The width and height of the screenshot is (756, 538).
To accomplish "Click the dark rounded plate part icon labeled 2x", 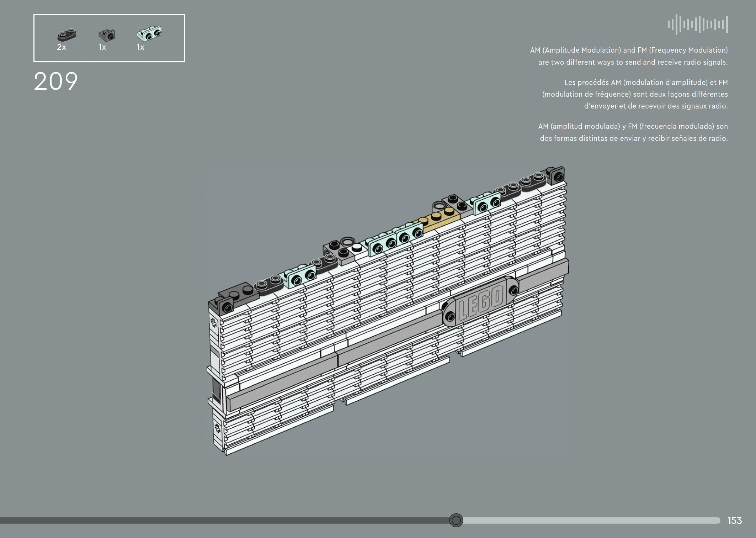I will pyautogui.click(x=67, y=35).
